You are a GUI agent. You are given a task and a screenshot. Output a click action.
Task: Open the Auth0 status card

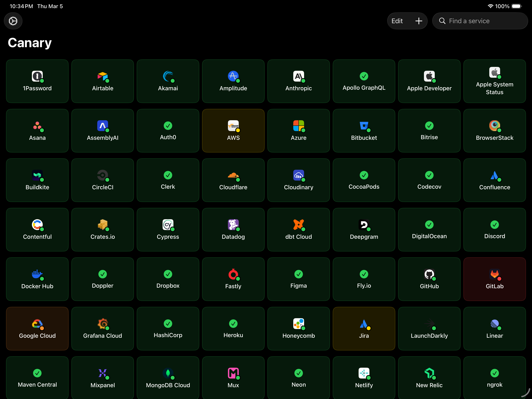168,131
